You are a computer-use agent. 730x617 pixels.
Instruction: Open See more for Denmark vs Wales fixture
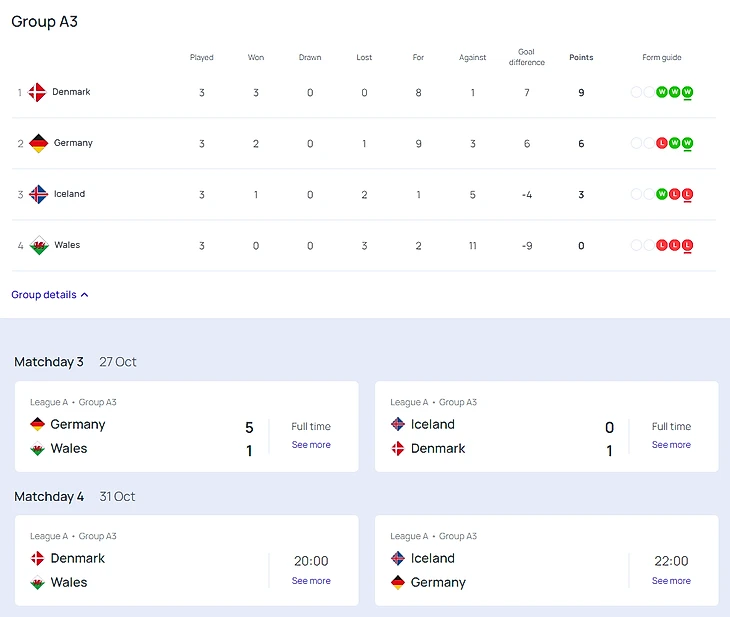coord(311,581)
